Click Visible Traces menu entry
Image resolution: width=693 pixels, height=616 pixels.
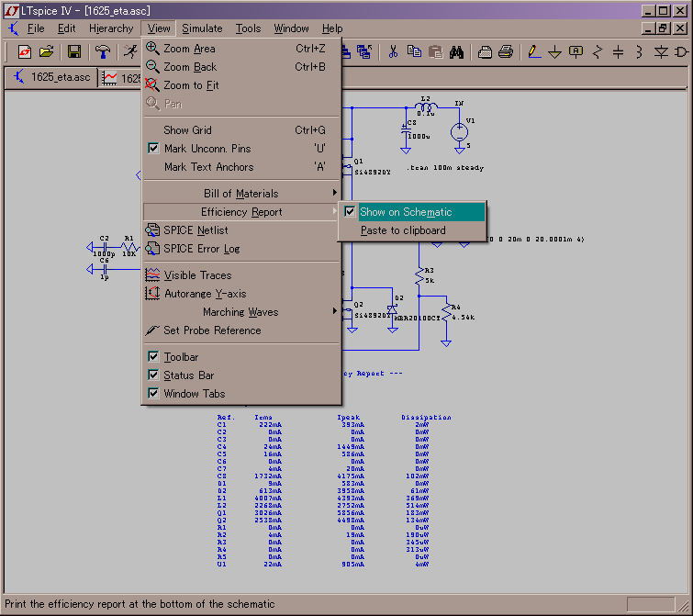coord(241,275)
